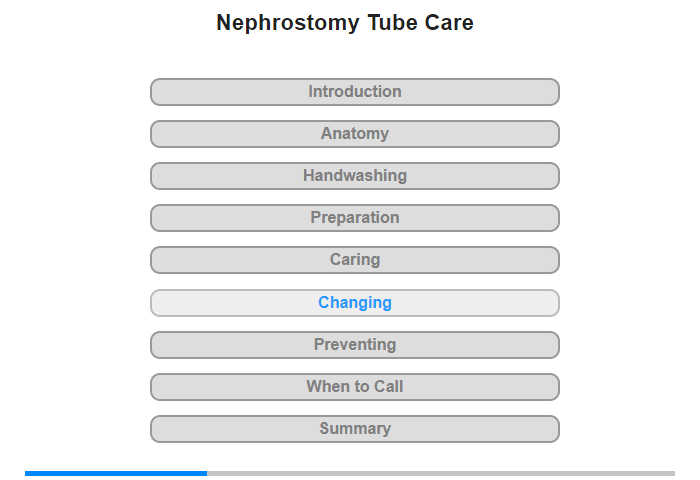
Task: Click the section button just before Changing
Action: click(354, 260)
